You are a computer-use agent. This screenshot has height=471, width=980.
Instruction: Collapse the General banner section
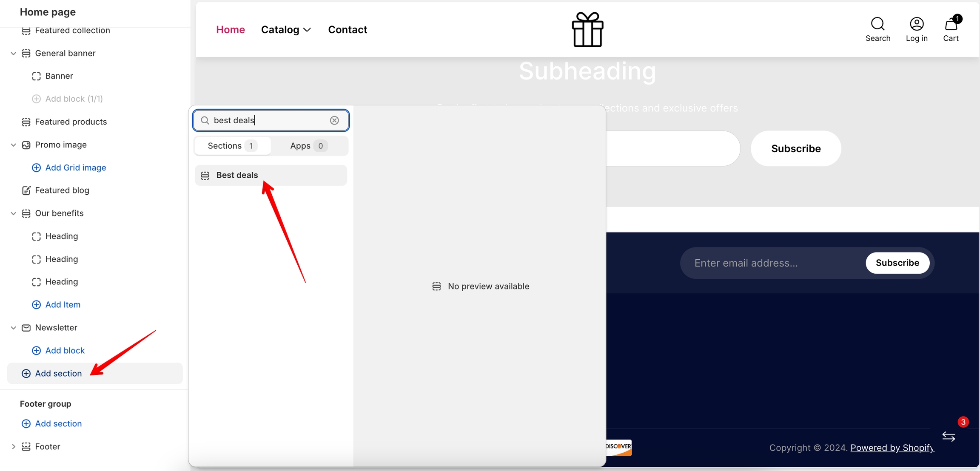tap(13, 54)
